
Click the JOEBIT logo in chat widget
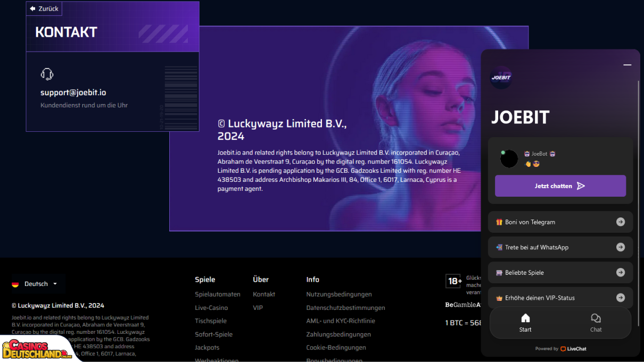click(501, 78)
